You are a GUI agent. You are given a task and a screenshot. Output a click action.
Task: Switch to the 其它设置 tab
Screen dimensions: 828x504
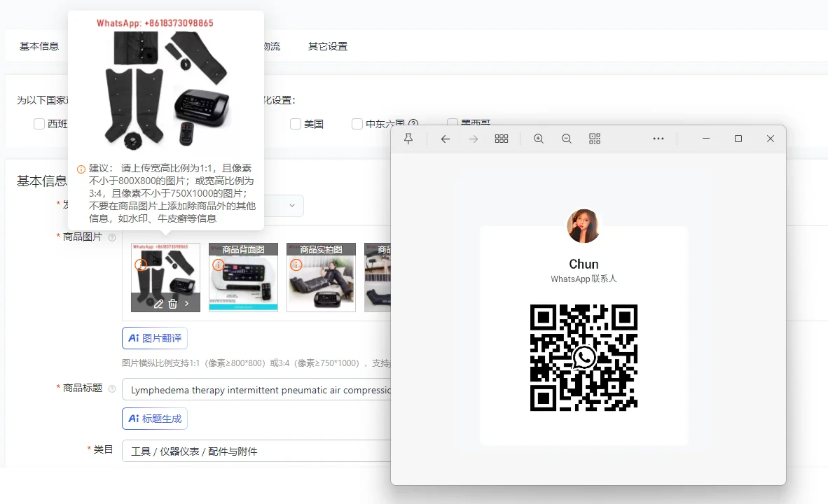[328, 46]
